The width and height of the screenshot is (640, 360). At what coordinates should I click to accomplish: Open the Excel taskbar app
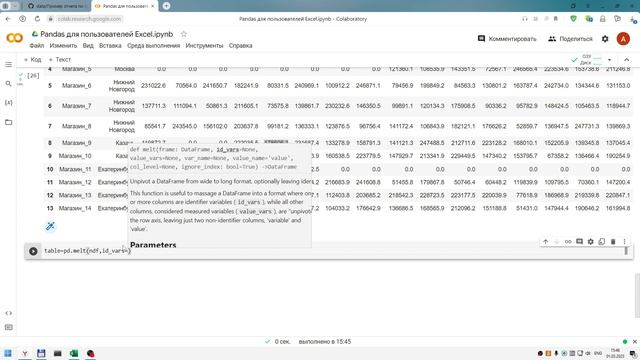[x=74, y=353]
